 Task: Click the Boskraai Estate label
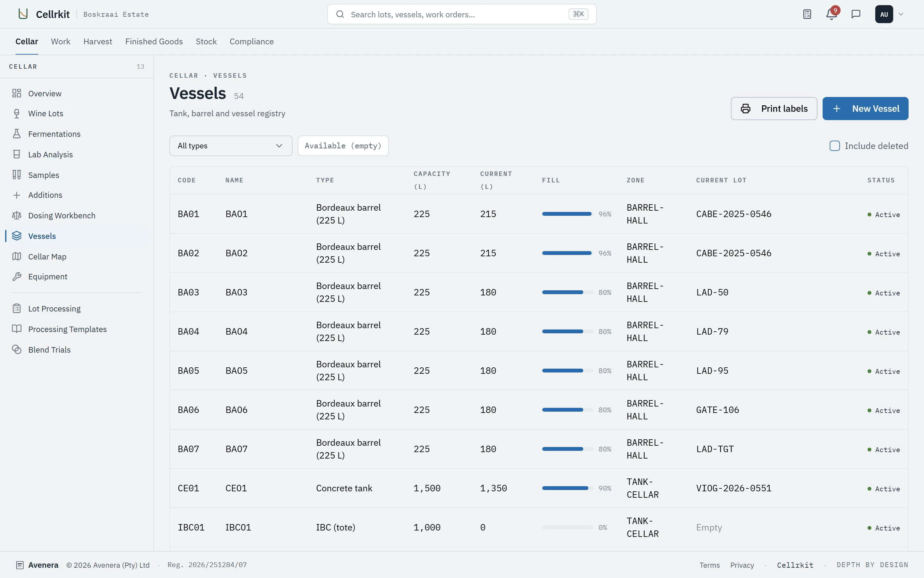(x=116, y=14)
